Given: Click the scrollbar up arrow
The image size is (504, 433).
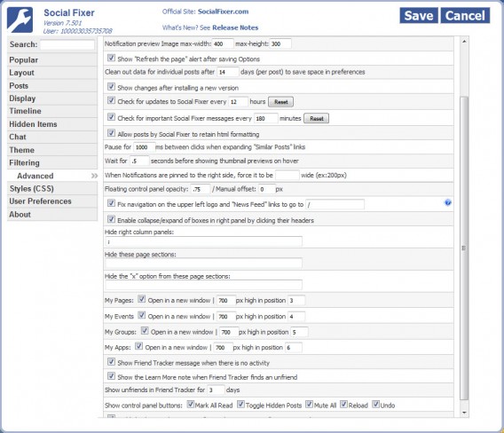Looking at the screenshot, I should point(464,42).
